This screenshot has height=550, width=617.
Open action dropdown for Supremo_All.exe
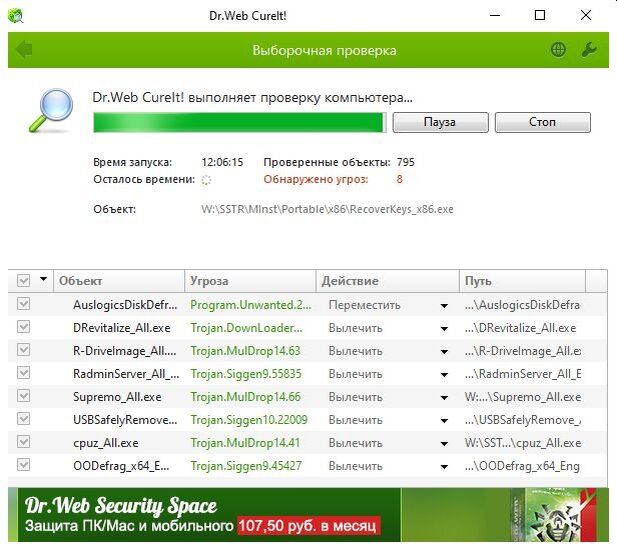click(x=444, y=398)
